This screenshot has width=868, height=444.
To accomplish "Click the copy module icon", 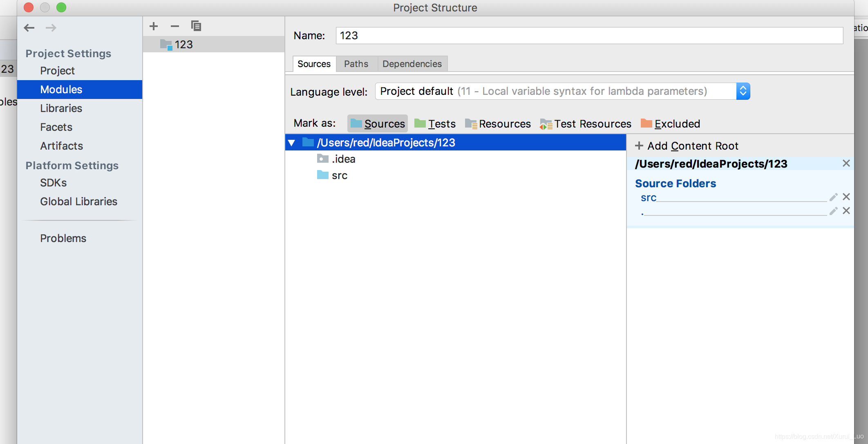I will pyautogui.click(x=196, y=26).
